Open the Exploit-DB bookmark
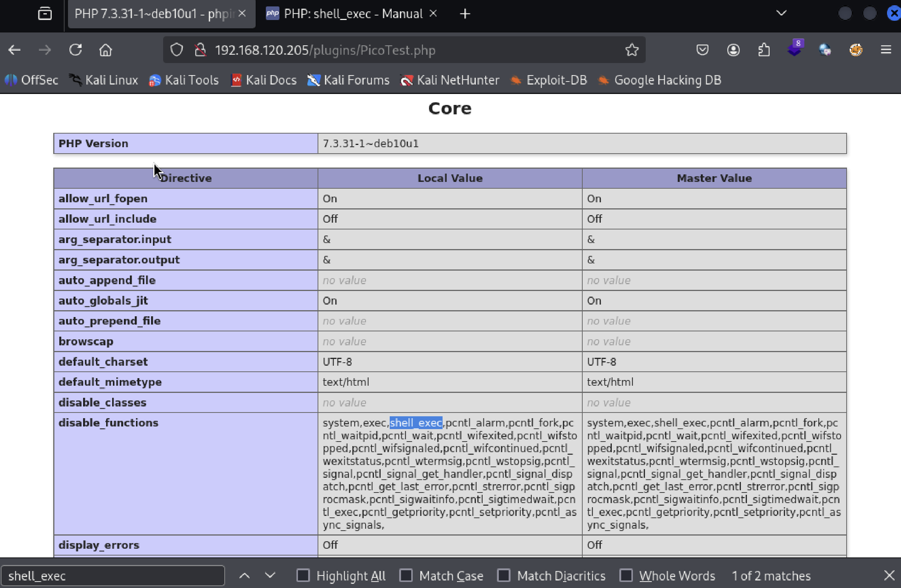The image size is (901, 588). click(x=549, y=80)
